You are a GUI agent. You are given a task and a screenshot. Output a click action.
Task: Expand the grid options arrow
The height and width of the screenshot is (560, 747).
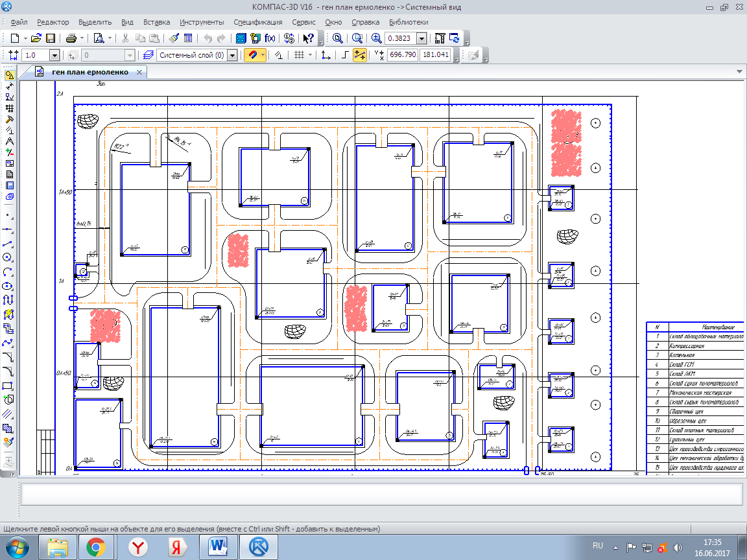[x=310, y=55]
